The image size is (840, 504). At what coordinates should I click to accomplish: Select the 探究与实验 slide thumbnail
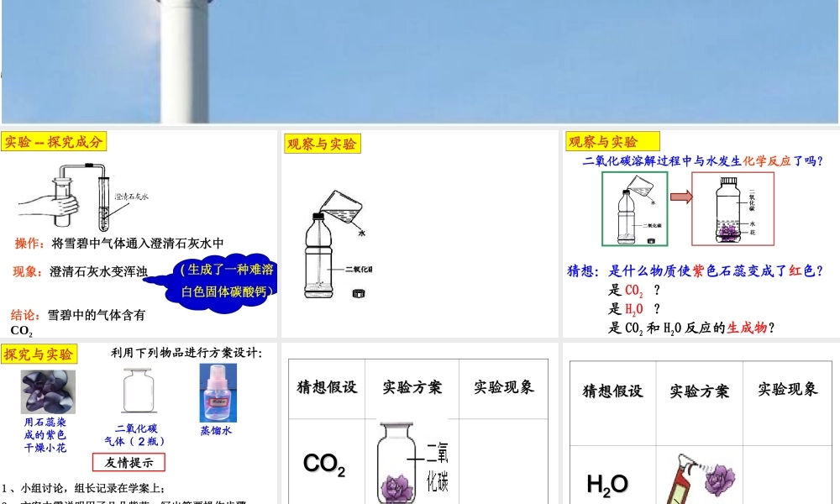pyautogui.click(x=139, y=423)
